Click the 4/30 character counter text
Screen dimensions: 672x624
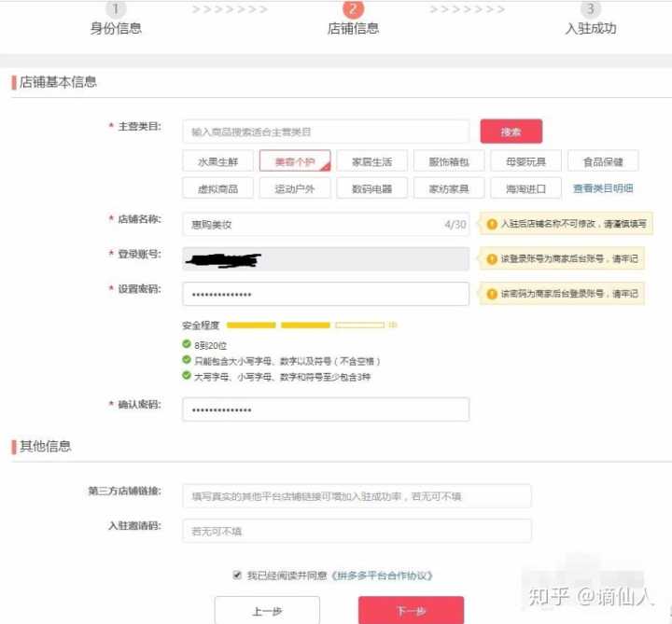(x=455, y=224)
